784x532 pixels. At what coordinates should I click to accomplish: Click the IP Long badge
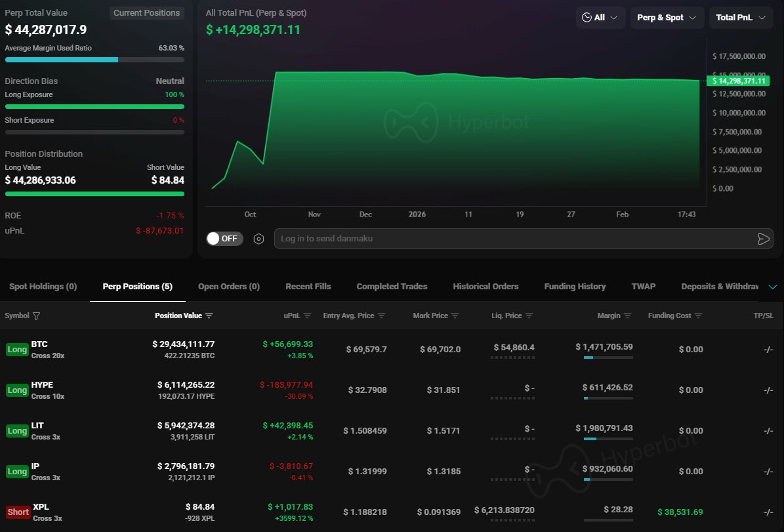pos(17,472)
